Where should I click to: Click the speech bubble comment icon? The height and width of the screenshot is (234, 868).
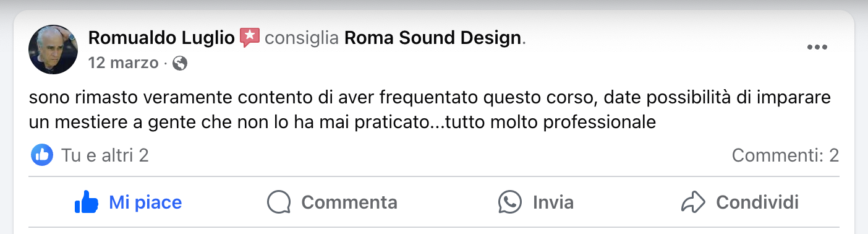(279, 202)
